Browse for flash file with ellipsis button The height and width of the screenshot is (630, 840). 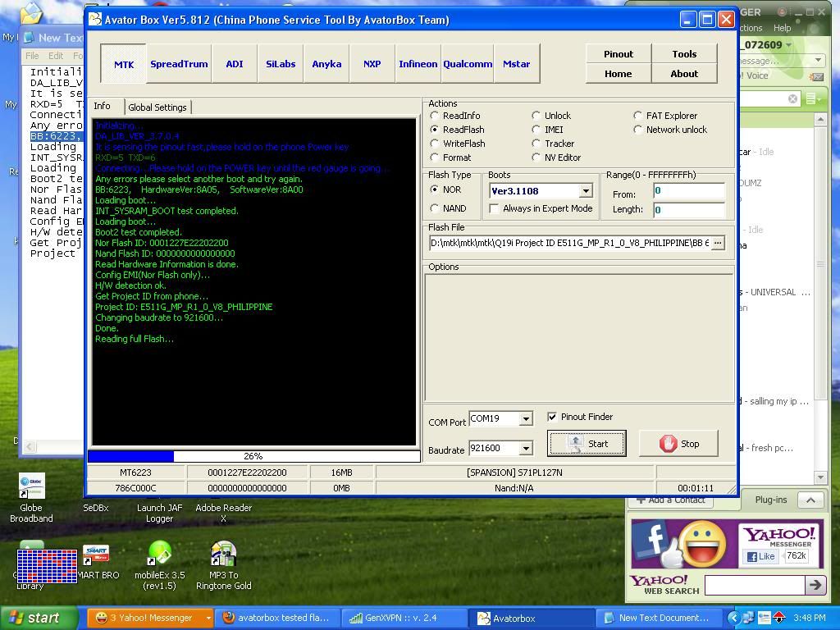pyautogui.click(x=718, y=243)
